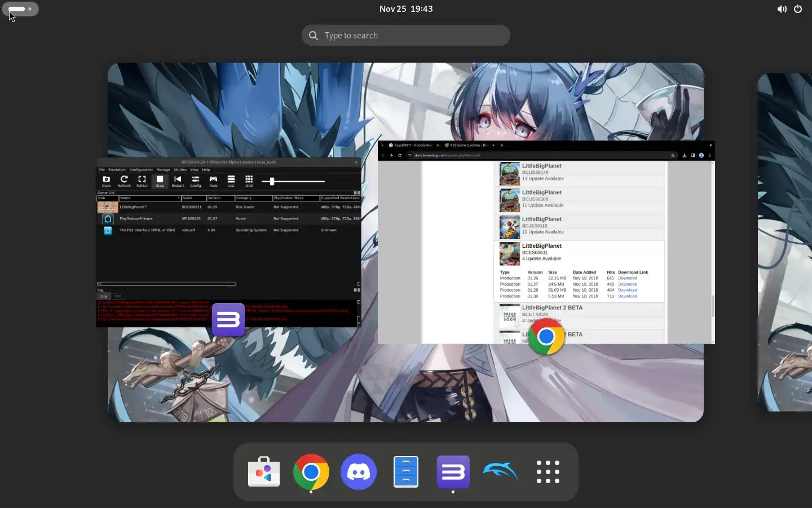The width and height of the screenshot is (812, 508).
Task: Open Discord from the dock
Action: click(x=359, y=471)
